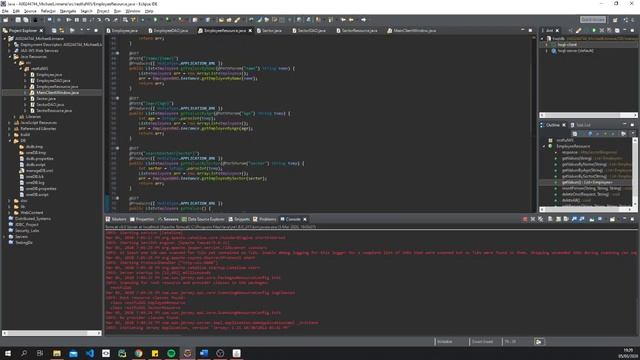Close the EmployeeResource.java editor tab
The image size is (640, 360).
click(x=250, y=31)
